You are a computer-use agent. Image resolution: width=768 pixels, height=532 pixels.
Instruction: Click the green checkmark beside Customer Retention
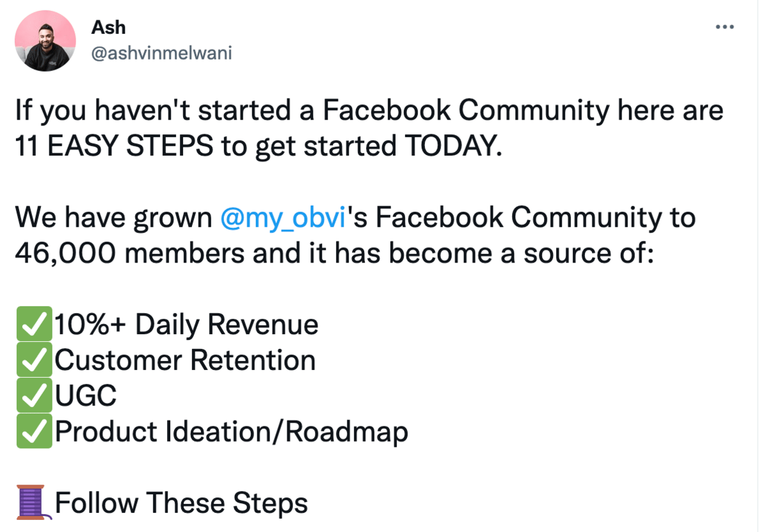tap(33, 361)
